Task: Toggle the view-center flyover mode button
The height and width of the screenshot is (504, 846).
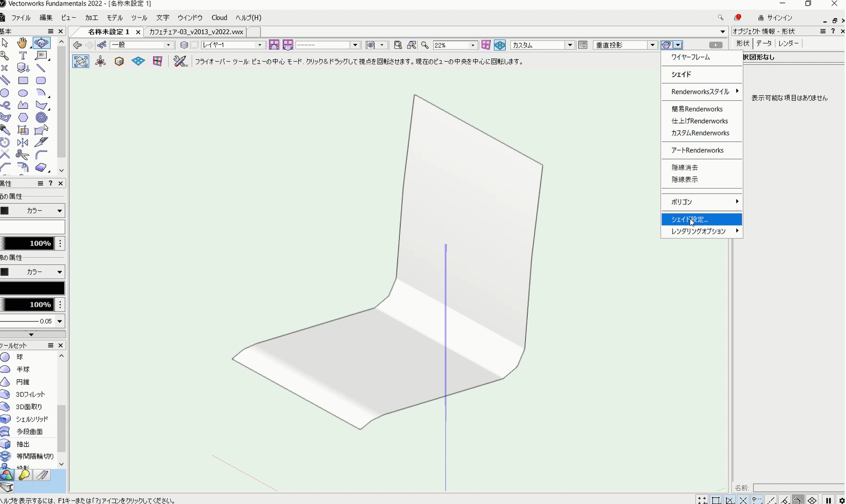Action: pyautogui.click(x=81, y=61)
